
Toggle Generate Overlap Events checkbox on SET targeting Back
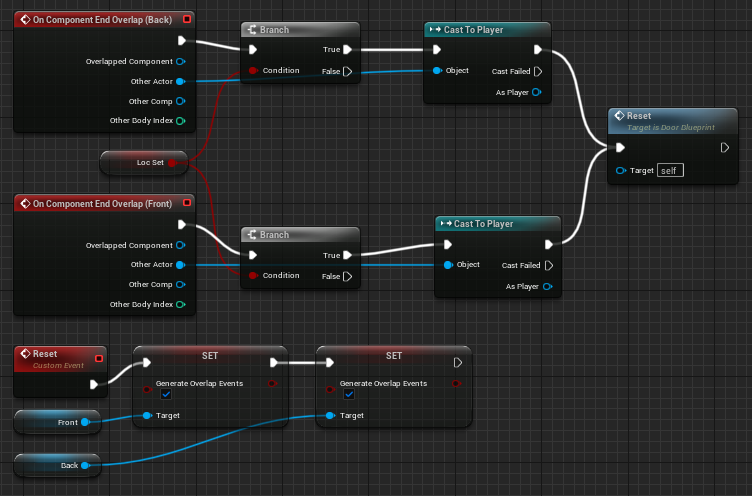click(x=350, y=395)
